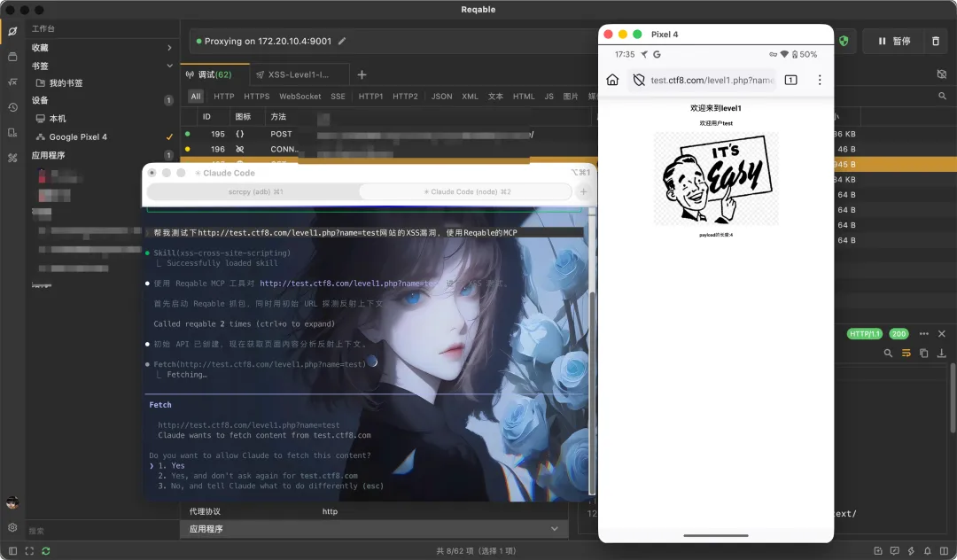This screenshot has height=560, width=957.
Task: Close the response detail panel with the X
Action: (942, 334)
